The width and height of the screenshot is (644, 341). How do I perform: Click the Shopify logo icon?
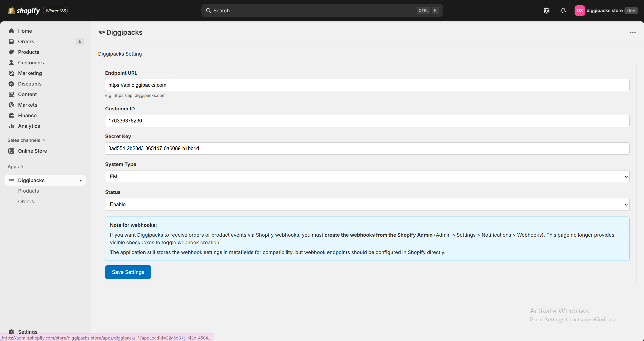pos(11,11)
